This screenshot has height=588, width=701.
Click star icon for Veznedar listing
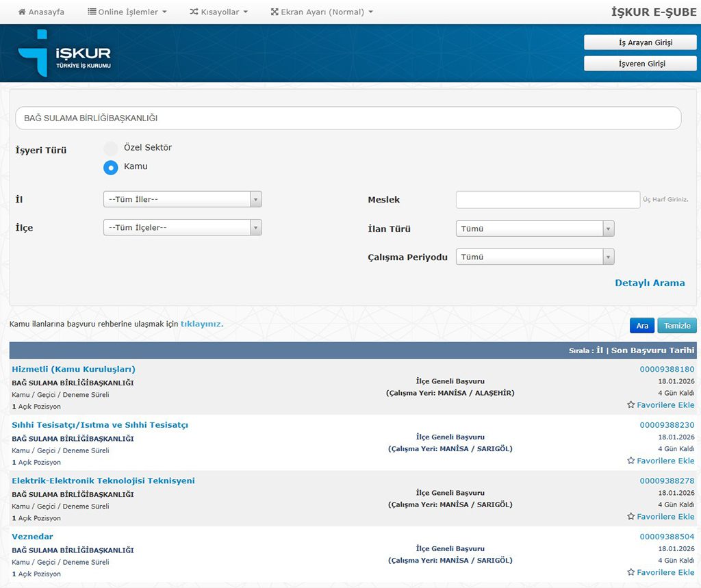pos(630,573)
